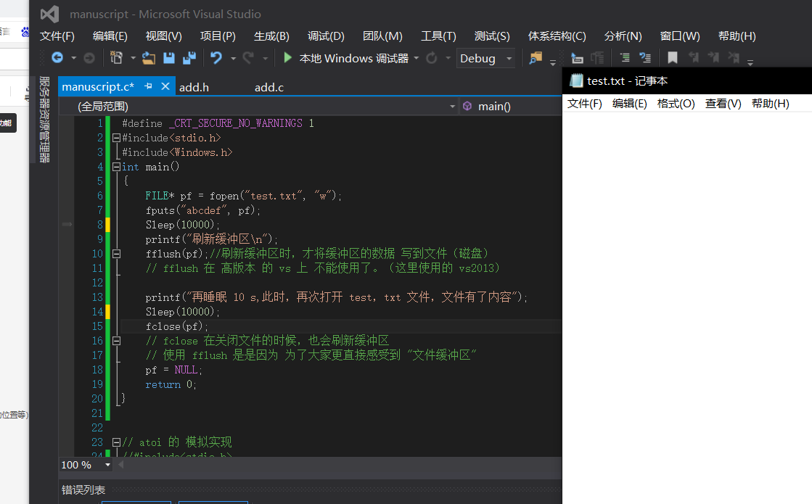
Task: Open the 测试(S) test menu
Action: 492,36
